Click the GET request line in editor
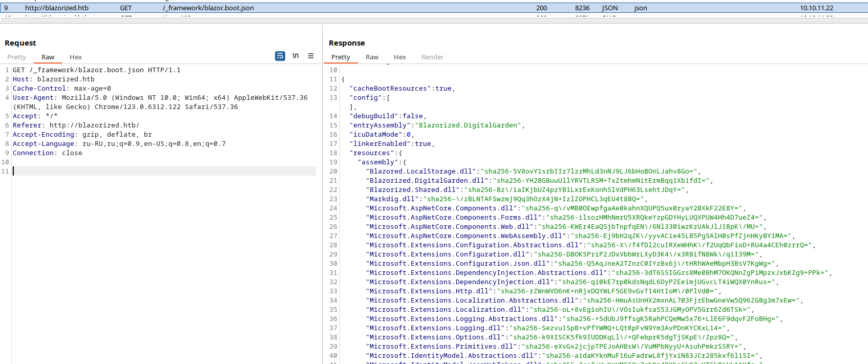The width and height of the screenshot is (868, 364). click(x=97, y=70)
